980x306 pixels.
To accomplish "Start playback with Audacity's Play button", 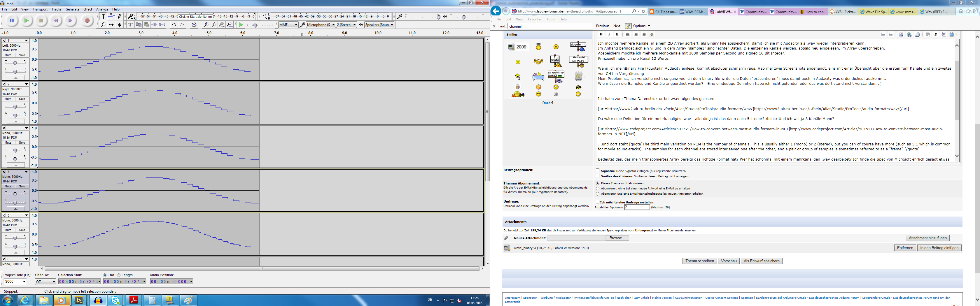I will [27, 20].
